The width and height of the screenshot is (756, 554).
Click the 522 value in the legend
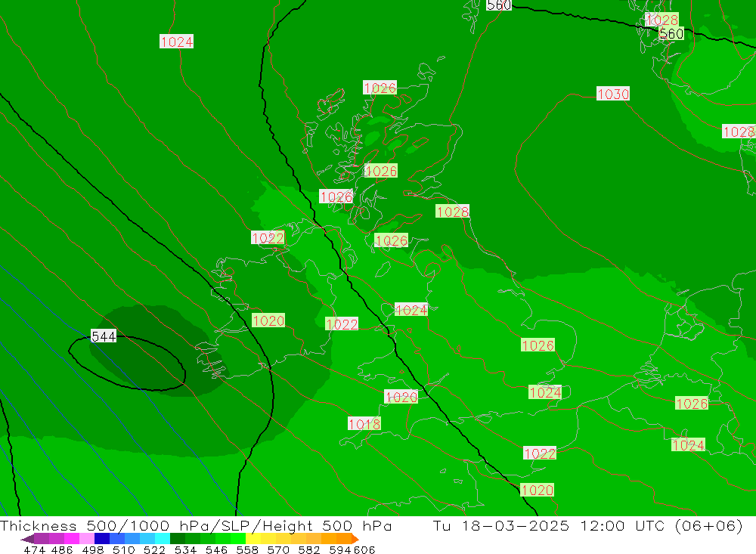point(154,549)
